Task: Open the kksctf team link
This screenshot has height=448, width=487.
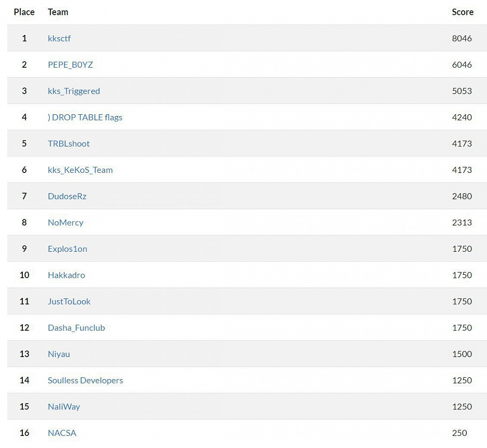Action: coord(59,38)
